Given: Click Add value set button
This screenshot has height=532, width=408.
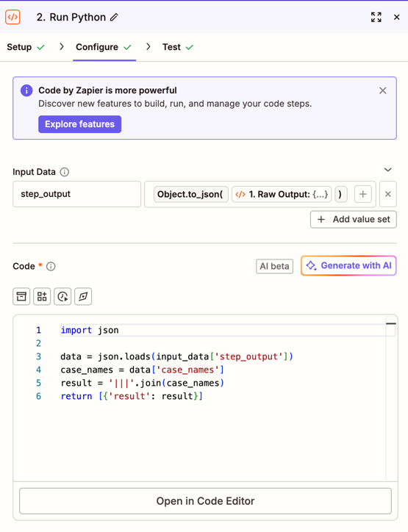Looking at the screenshot, I should click(354, 220).
